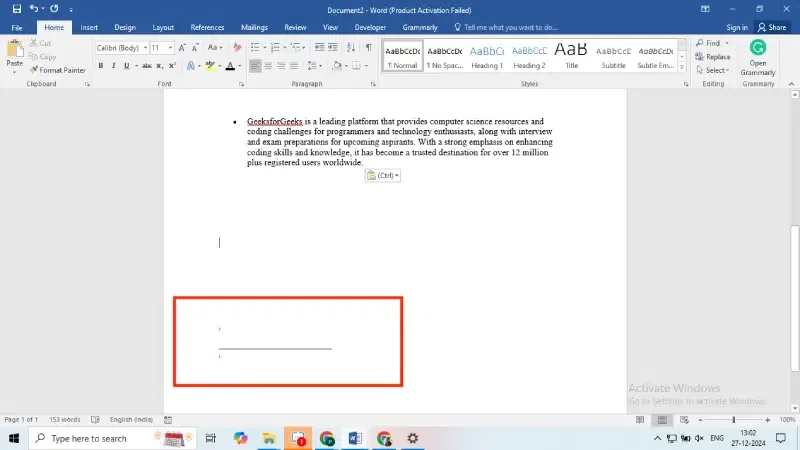
Task: Center align the paragraph
Action: click(268, 66)
